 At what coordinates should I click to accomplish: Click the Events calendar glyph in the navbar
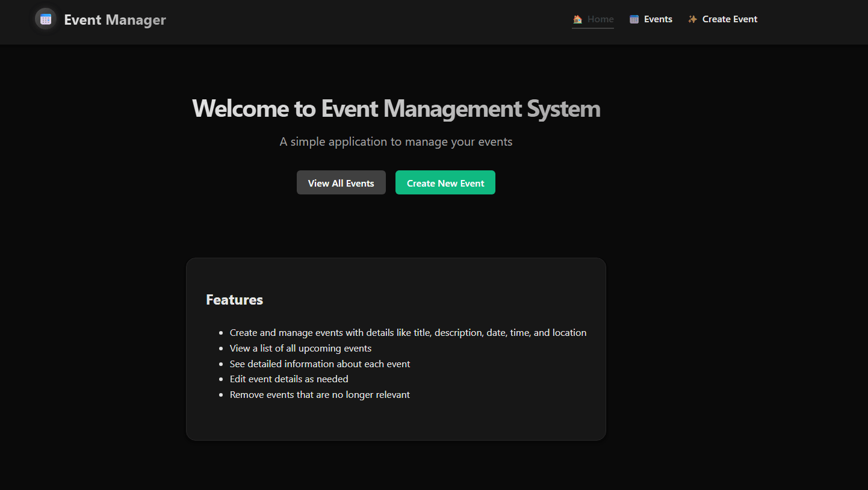pos(633,19)
